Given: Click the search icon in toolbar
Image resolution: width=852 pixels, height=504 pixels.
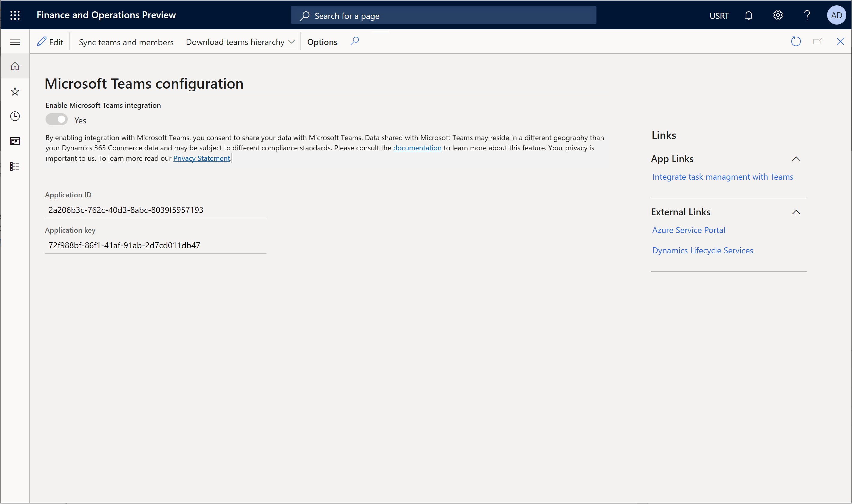Looking at the screenshot, I should click(355, 41).
